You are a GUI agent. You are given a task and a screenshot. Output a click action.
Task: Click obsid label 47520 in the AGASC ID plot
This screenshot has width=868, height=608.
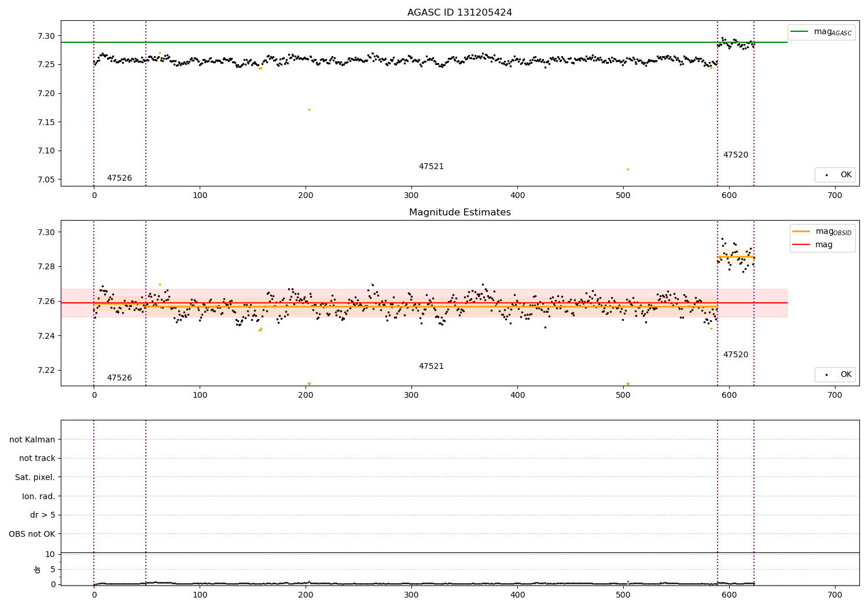click(735, 155)
